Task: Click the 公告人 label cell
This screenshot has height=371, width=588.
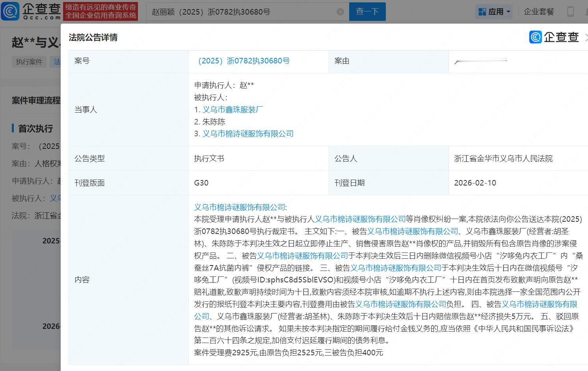Action: point(389,158)
